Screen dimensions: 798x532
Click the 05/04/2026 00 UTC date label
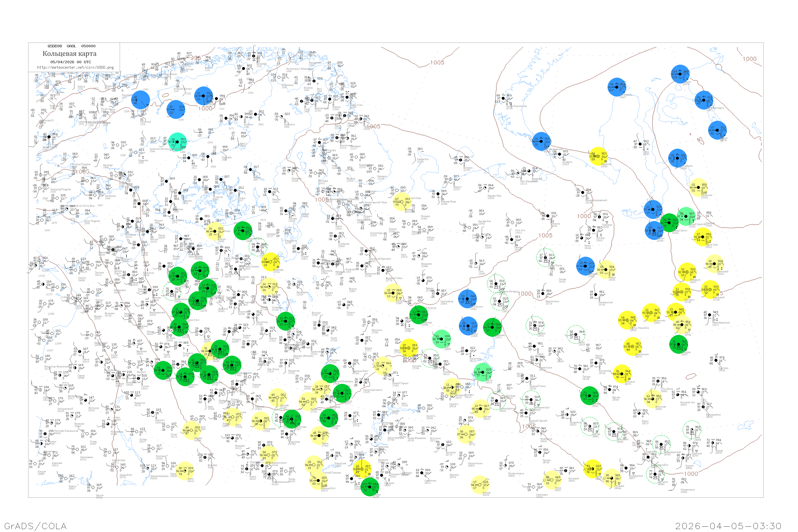click(70, 62)
